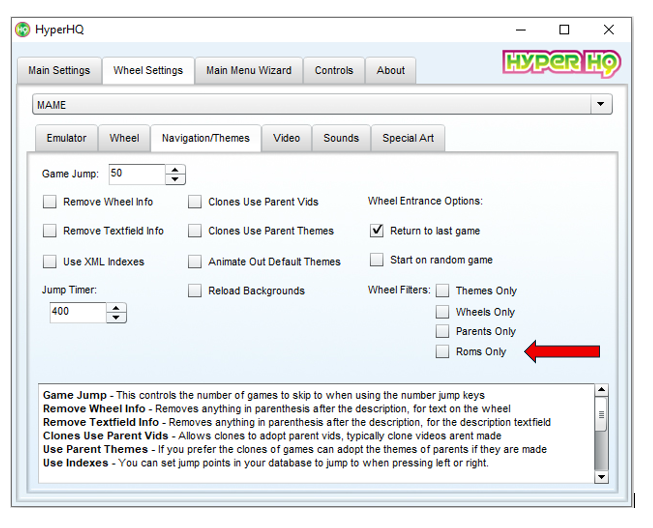
Task: Decrease Game Jump with down arrow
Action: pyautogui.click(x=175, y=179)
